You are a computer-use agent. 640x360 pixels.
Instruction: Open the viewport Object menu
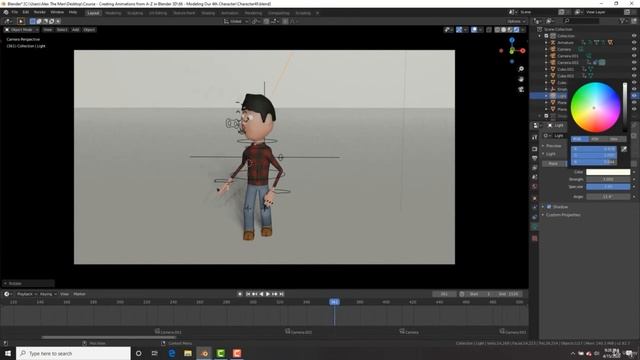(x=89, y=30)
